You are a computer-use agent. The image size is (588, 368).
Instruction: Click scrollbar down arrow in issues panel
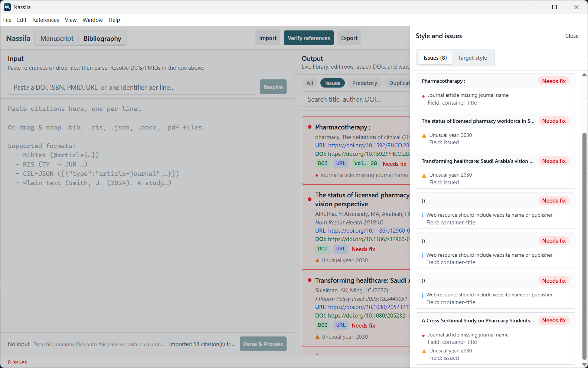pyautogui.click(x=584, y=365)
